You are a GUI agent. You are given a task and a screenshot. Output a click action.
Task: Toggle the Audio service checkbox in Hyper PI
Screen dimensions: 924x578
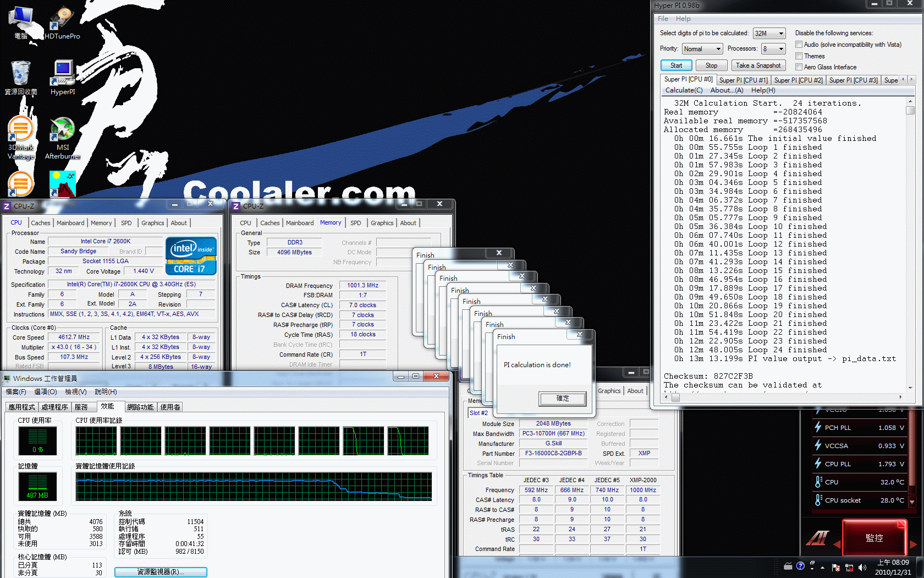click(799, 45)
